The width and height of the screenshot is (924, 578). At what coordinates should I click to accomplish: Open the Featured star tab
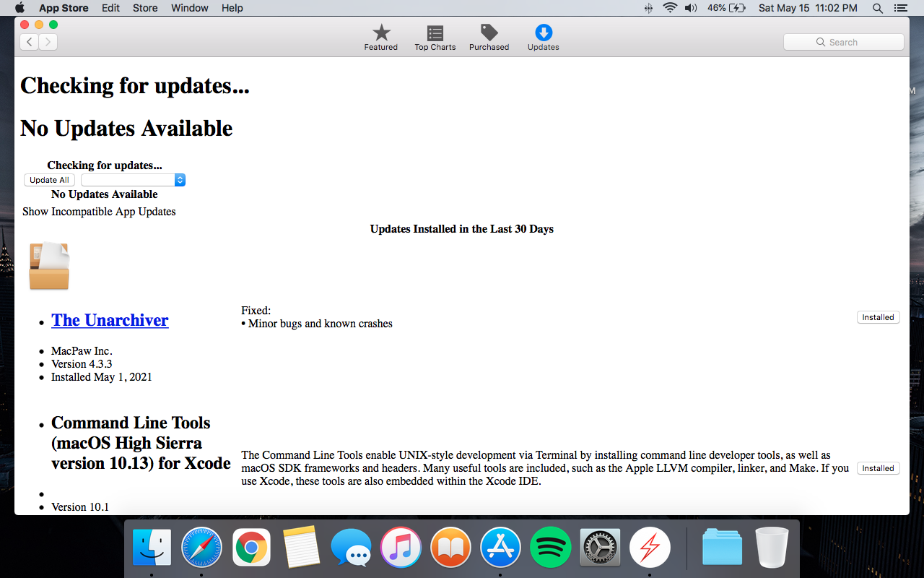(381, 38)
